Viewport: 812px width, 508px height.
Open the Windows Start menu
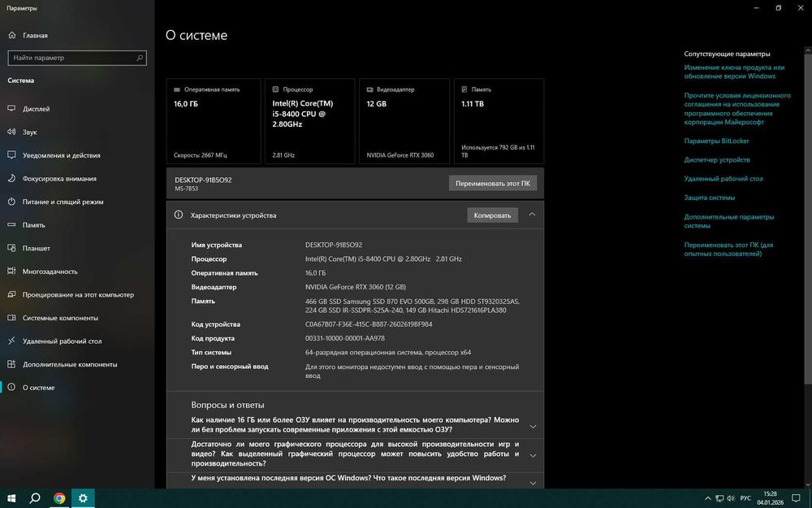coord(11,499)
